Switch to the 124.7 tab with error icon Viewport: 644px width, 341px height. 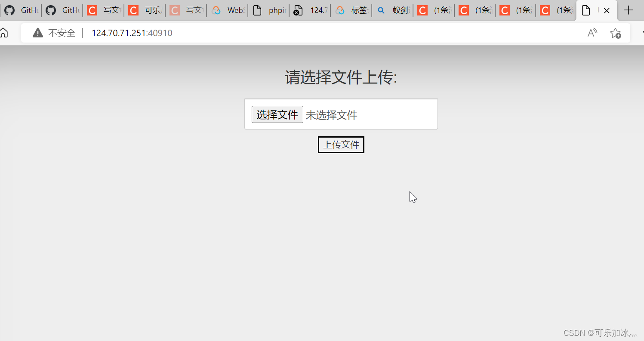[311, 10]
